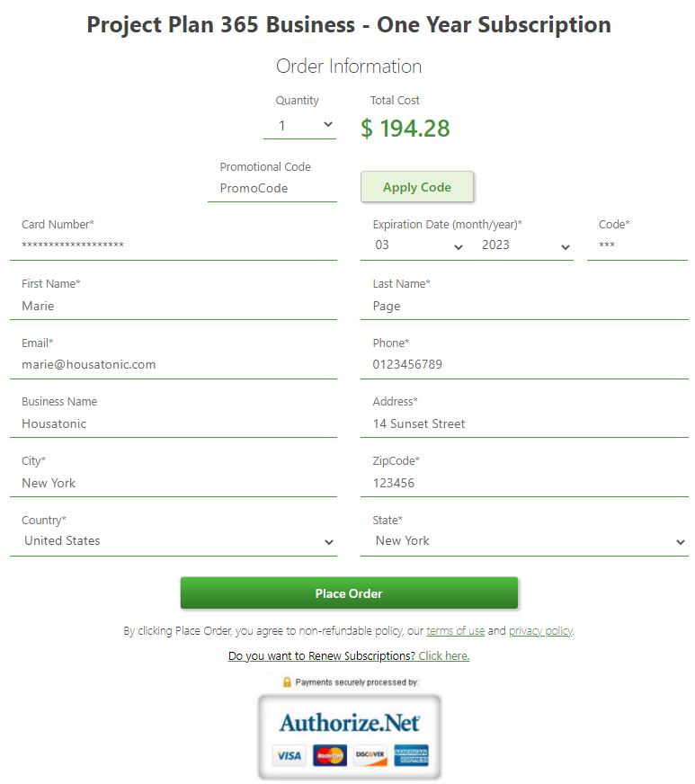Expand the Country dropdown

[x=174, y=541]
